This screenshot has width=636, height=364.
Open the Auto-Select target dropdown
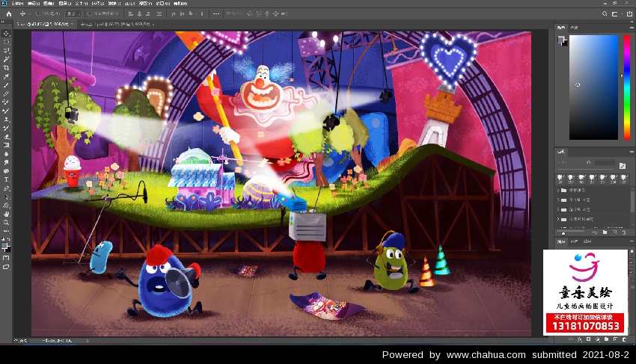coord(73,13)
